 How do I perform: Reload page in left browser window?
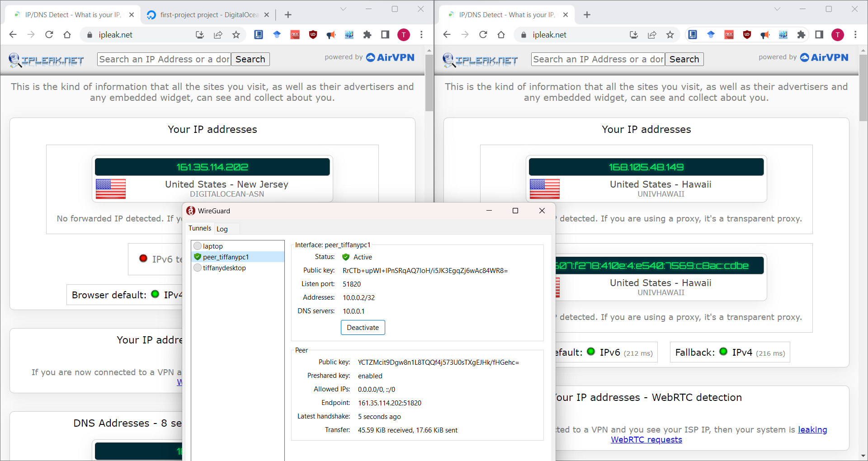[x=49, y=35]
